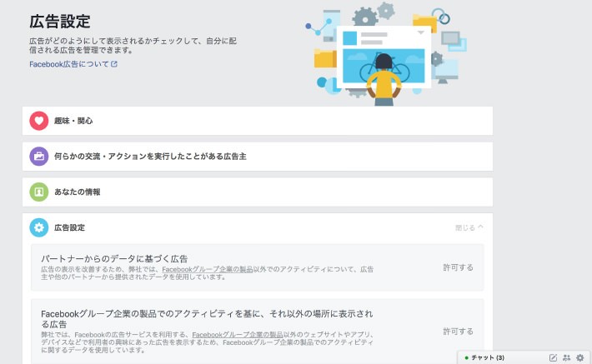Click the group chat people icon
This screenshot has width=592, height=364.
(567, 357)
